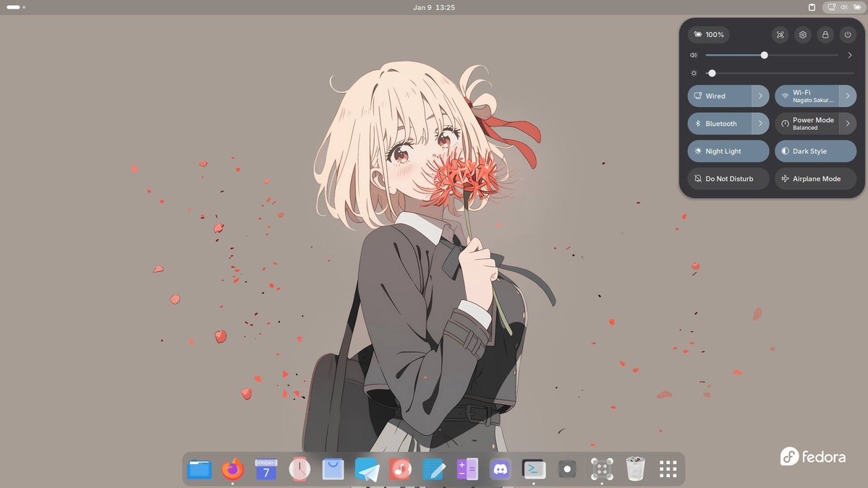Launch Firefox from the dock
The height and width of the screenshot is (488, 868).
tap(232, 469)
